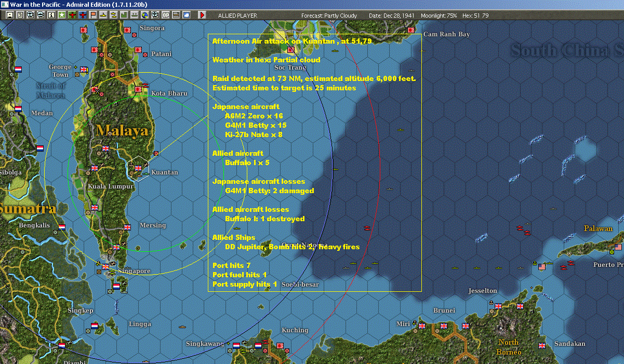Select Japanese flag at Soc Trang
This screenshot has width=624, height=364.
291,50
